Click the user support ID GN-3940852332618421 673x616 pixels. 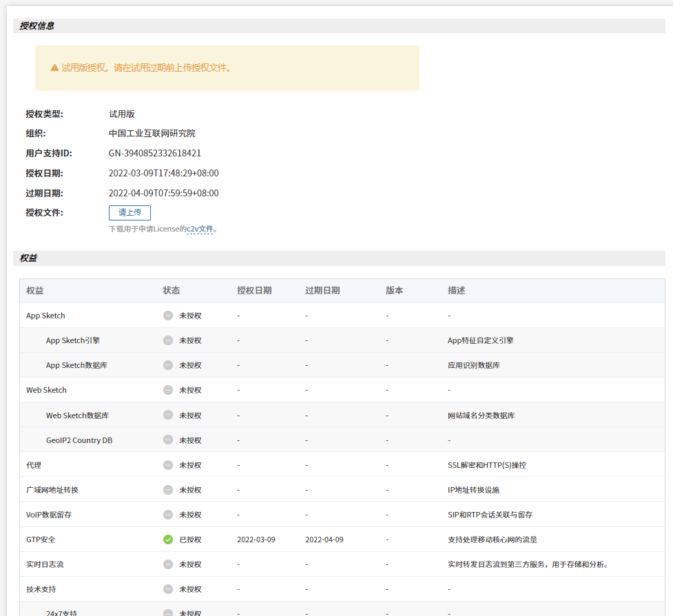coord(155,153)
